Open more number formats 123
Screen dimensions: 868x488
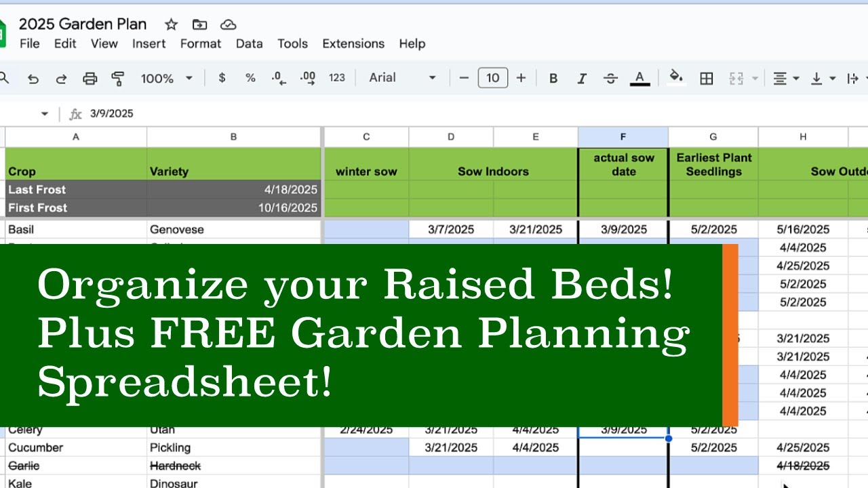(337, 78)
